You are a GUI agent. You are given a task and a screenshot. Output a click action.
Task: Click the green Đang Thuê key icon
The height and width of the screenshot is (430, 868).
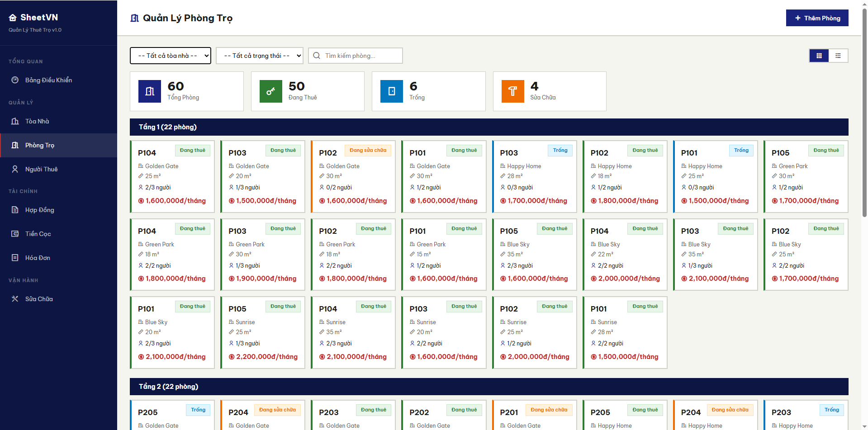[x=270, y=91]
